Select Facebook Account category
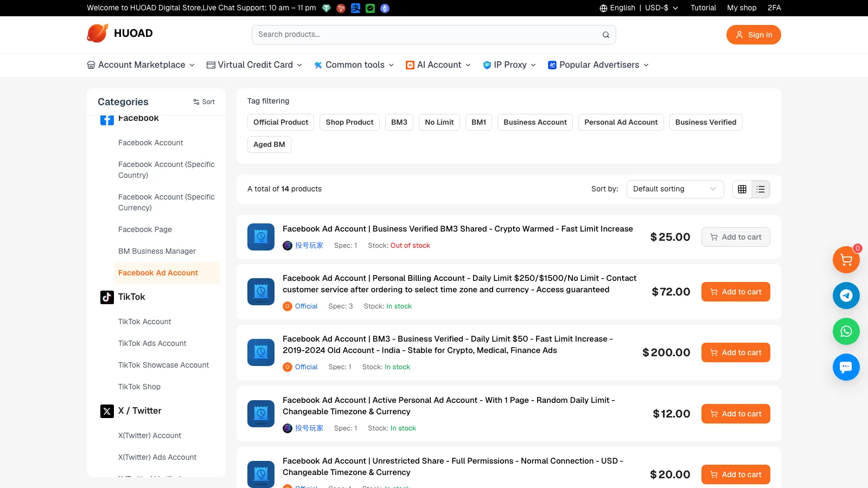This screenshot has height=488, width=868. click(x=151, y=143)
